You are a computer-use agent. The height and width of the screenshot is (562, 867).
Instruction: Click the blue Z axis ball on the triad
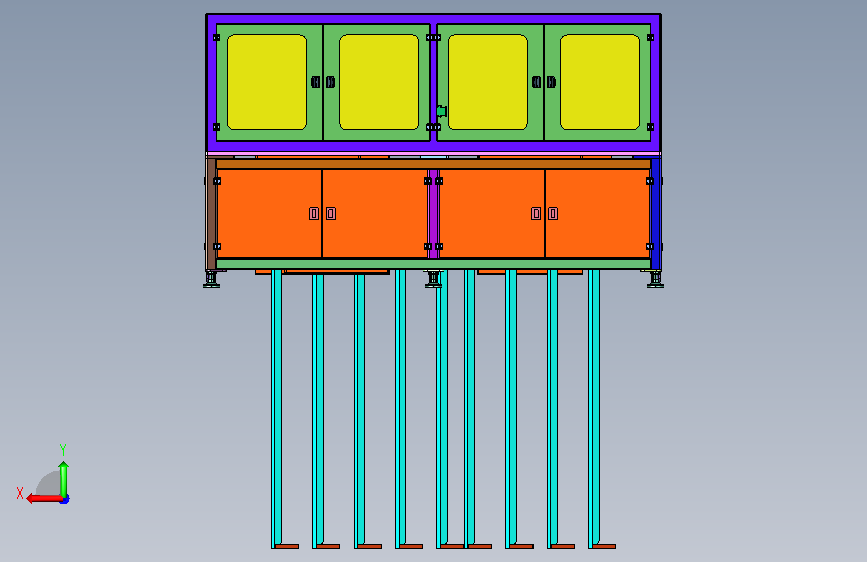65,499
